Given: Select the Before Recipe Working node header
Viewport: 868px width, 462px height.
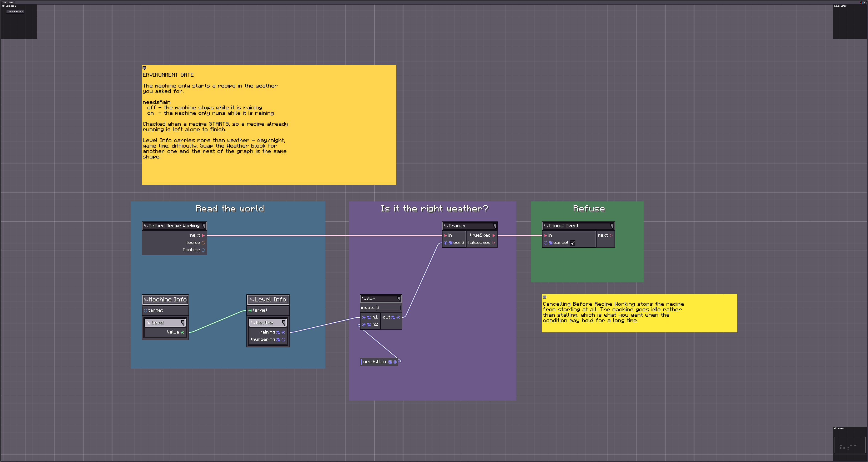Looking at the screenshot, I should pyautogui.click(x=174, y=226).
